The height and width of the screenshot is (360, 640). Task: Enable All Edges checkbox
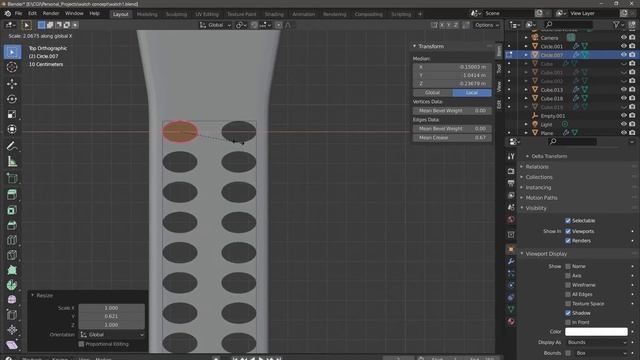(568, 295)
